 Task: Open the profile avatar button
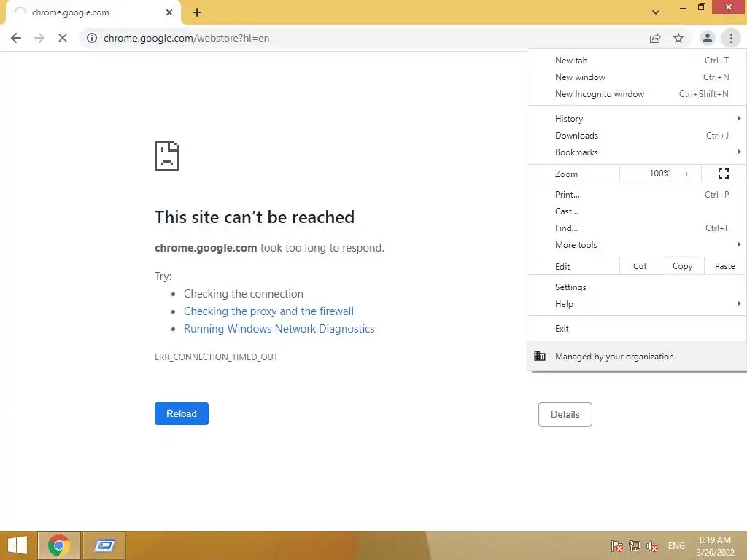(x=708, y=38)
